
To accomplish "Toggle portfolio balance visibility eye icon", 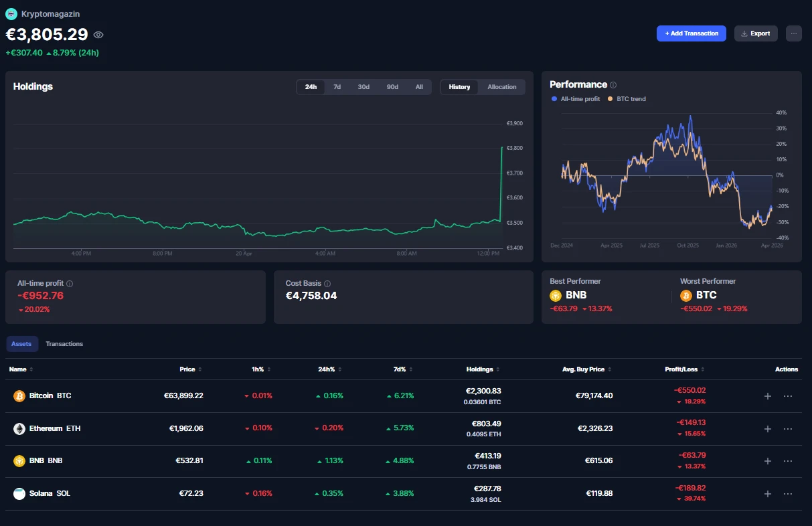I will click(x=98, y=35).
